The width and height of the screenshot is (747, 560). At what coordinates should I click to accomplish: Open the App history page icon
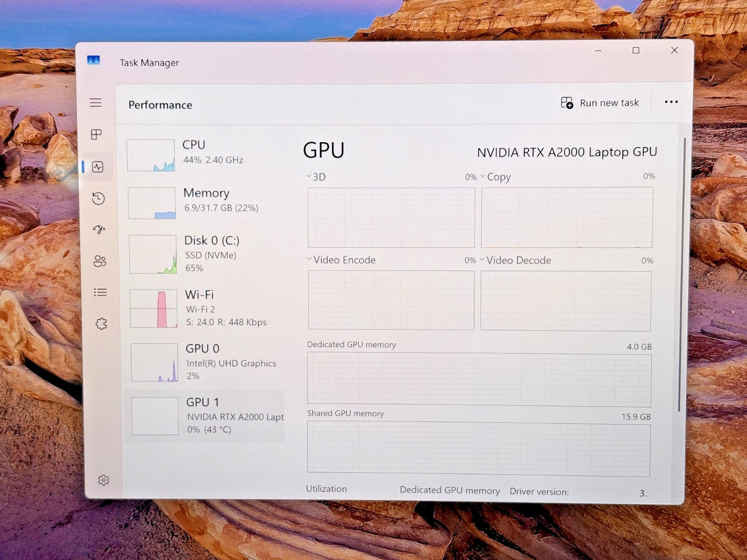(98, 198)
